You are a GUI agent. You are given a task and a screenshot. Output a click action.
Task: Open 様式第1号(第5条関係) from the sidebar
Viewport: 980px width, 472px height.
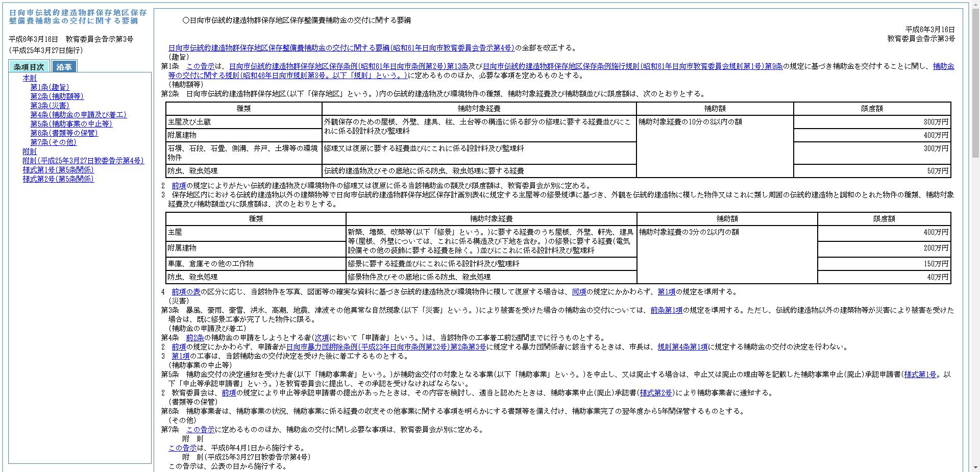click(x=58, y=170)
